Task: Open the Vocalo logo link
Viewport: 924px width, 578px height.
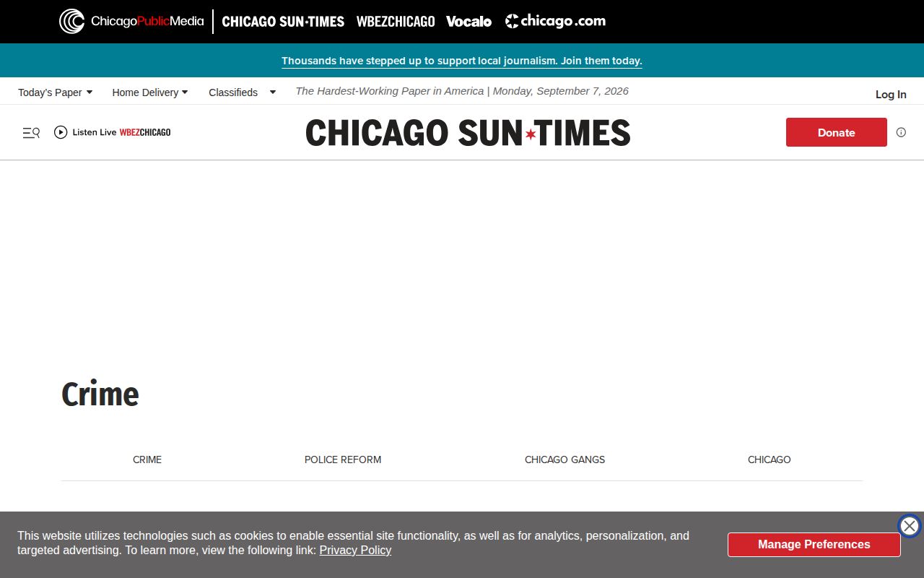Action: point(468,22)
